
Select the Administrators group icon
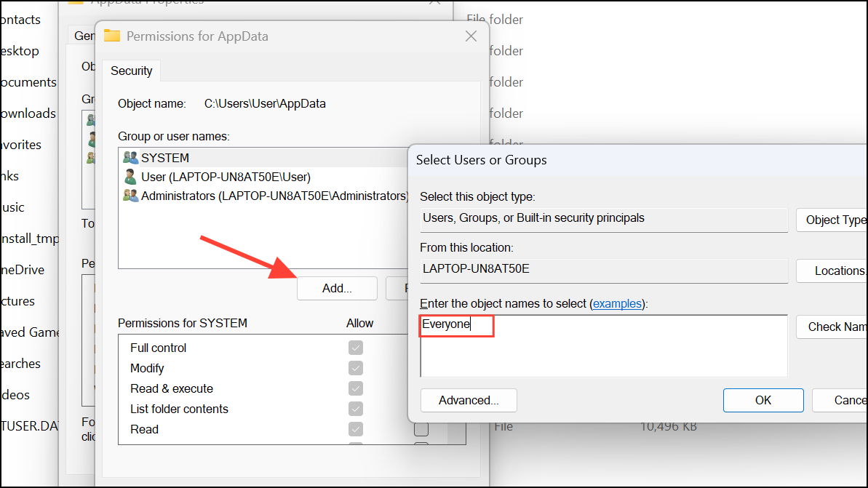tap(131, 196)
